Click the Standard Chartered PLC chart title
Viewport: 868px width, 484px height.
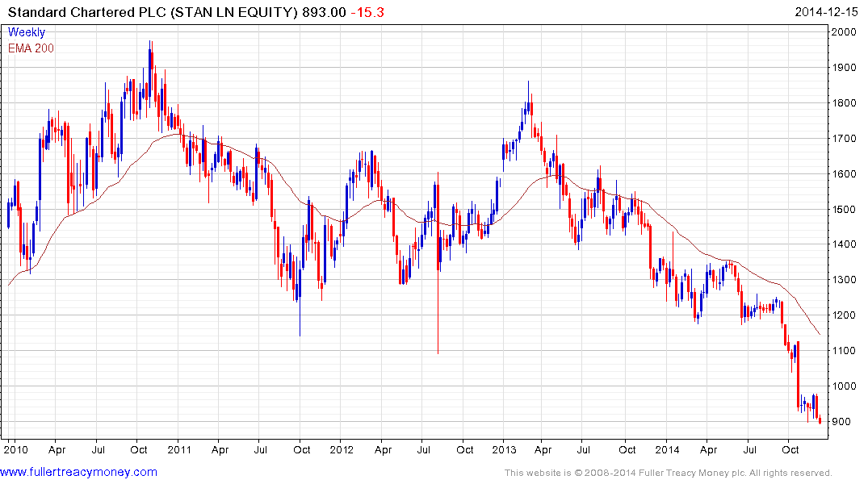point(153,12)
